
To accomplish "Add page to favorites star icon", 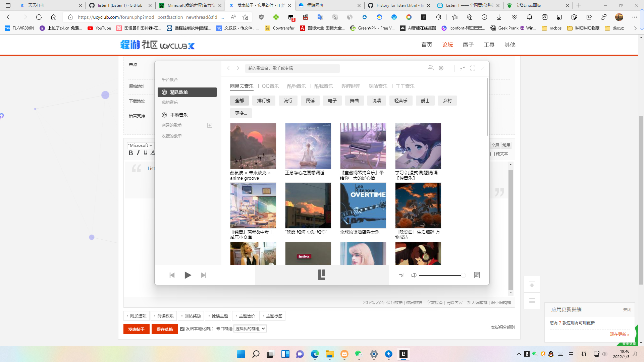I will [246, 17].
